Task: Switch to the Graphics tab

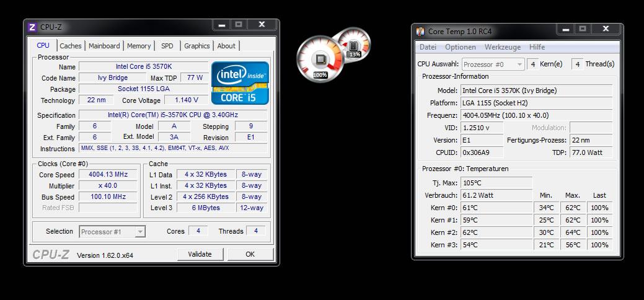Action: pyautogui.click(x=196, y=46)
